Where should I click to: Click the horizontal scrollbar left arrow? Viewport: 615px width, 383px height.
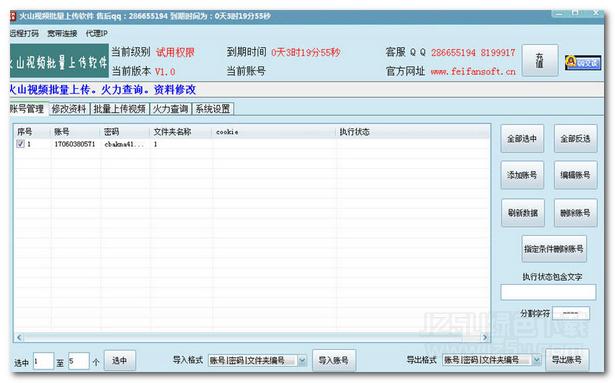pos(19,337)
